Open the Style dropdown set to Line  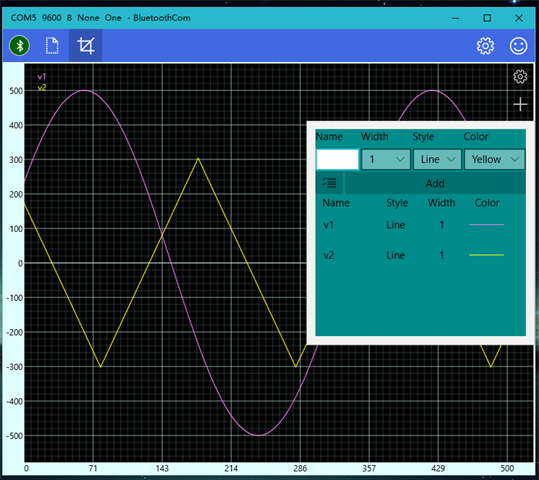coord(437,159)
